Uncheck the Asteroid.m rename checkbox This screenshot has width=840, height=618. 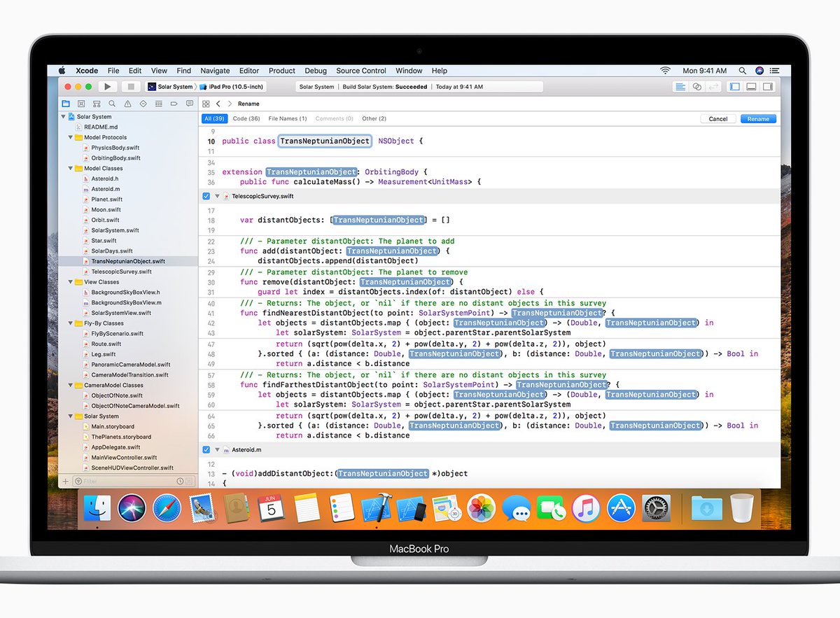pos(206,449)
